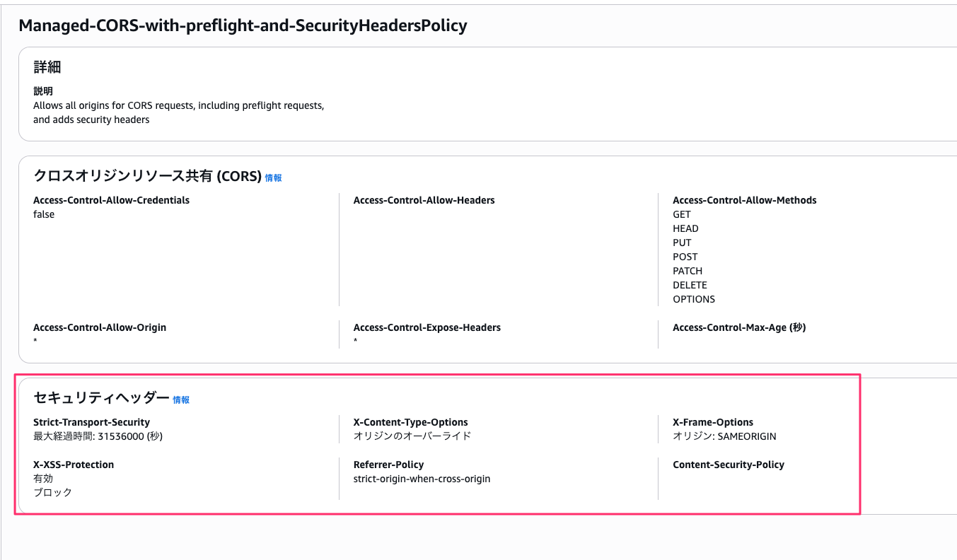Screen dimensions: 957x560
Task: Click ブロック under X-XSS-Protection
Action: point(53,492)
